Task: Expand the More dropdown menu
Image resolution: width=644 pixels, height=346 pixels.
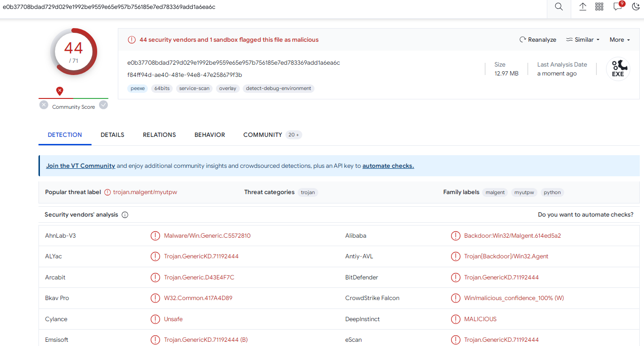Action: tap(620, 40)
